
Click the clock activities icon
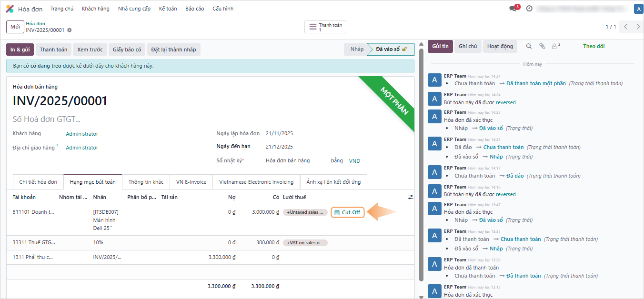pos(529,9)
